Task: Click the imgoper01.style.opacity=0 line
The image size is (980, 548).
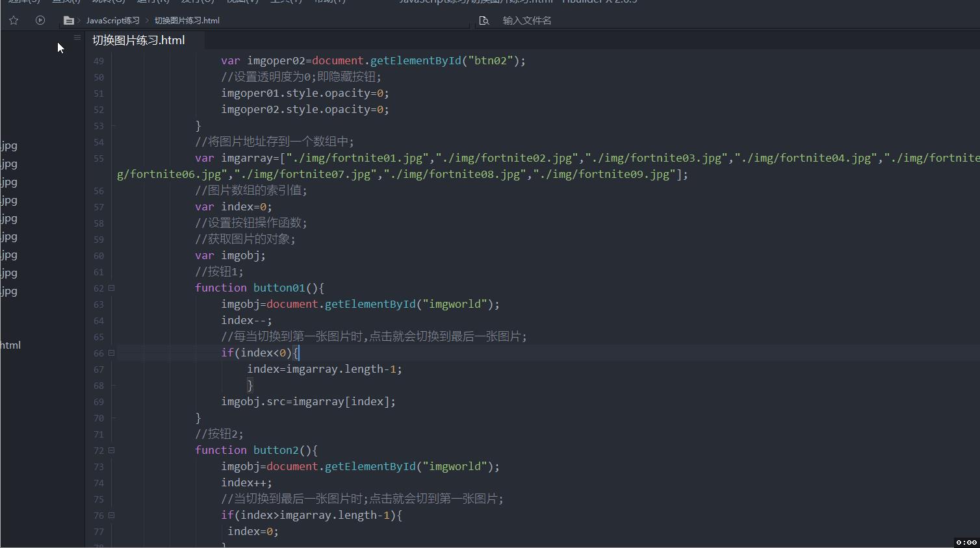Action: [x=305, y=93]
